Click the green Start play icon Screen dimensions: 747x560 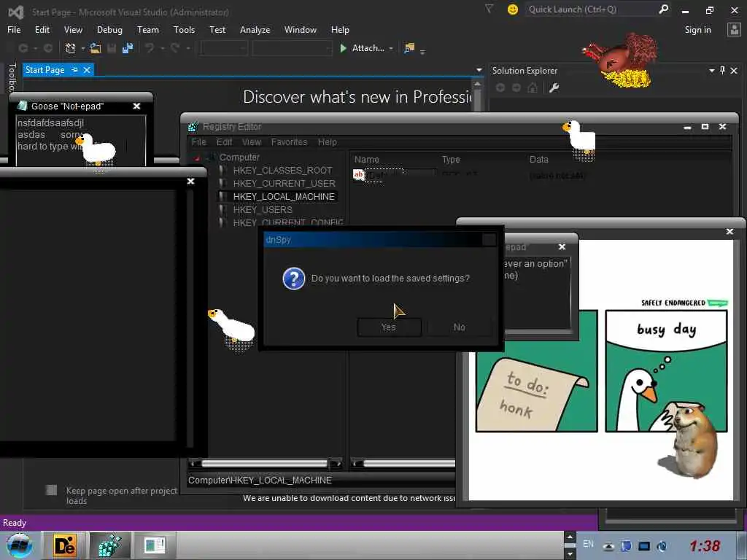point(343,48)
